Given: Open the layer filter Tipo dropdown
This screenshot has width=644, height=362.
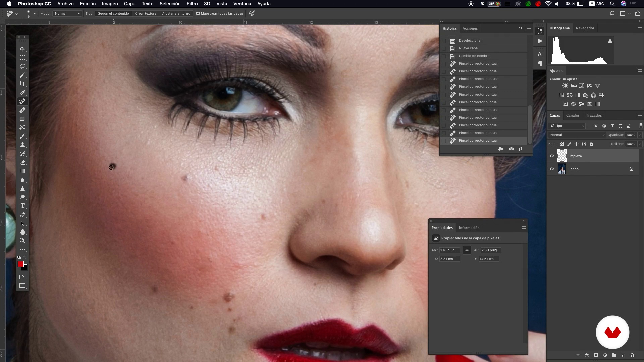Looking at the screenshot, I should coord(567,126).
